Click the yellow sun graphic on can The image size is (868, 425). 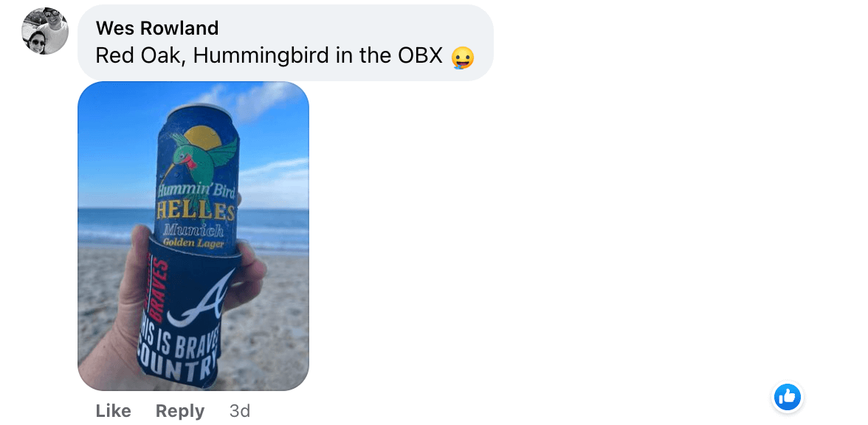click(x=202, y=137)
